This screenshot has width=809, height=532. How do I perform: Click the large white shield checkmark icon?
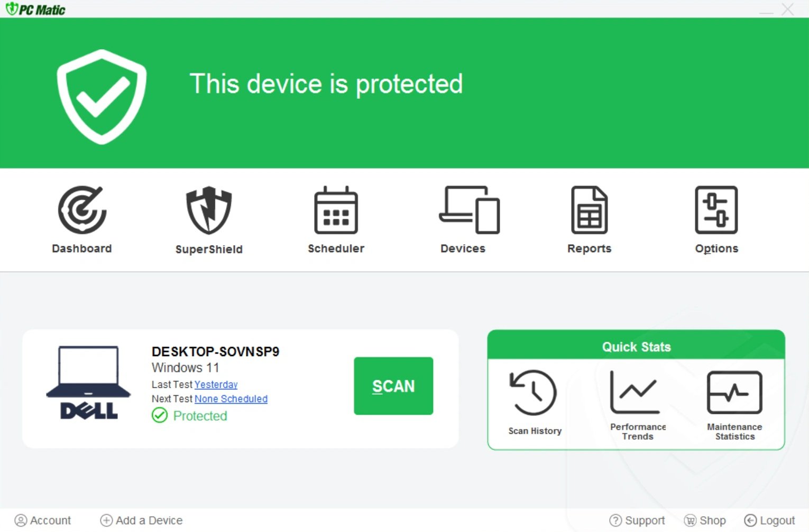point(102,96)
